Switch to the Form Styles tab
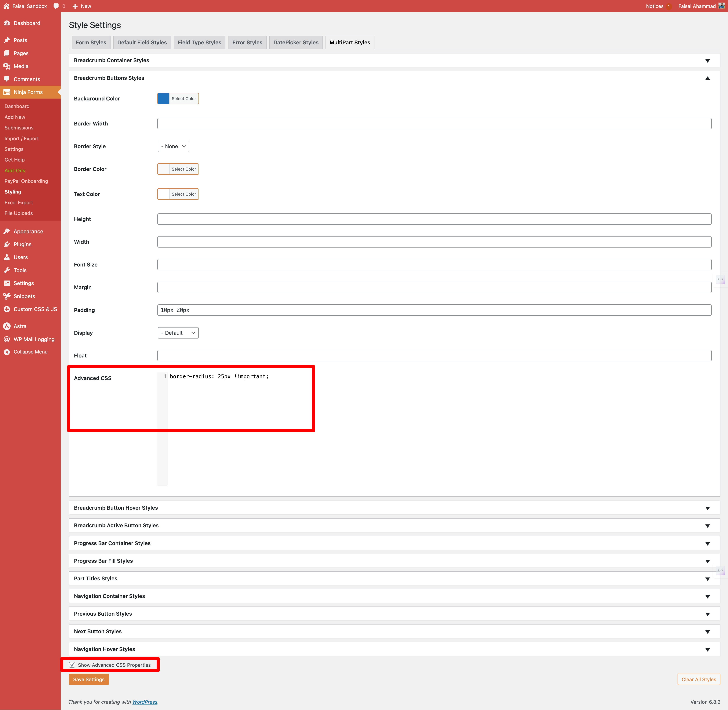The height and width of the screenshot is (710, 728). point(91,42)
